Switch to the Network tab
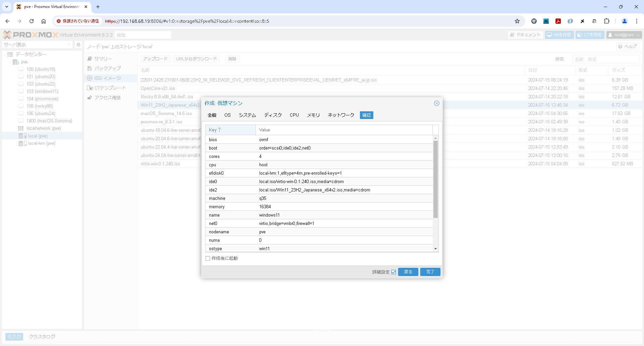 [341, 115]
